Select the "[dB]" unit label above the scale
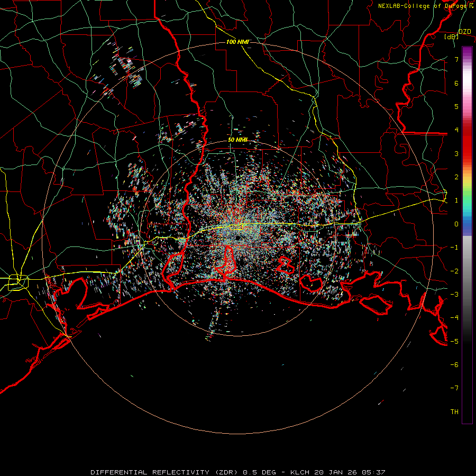The width and height of the screenshot is (476, 476). coord(452,37)
